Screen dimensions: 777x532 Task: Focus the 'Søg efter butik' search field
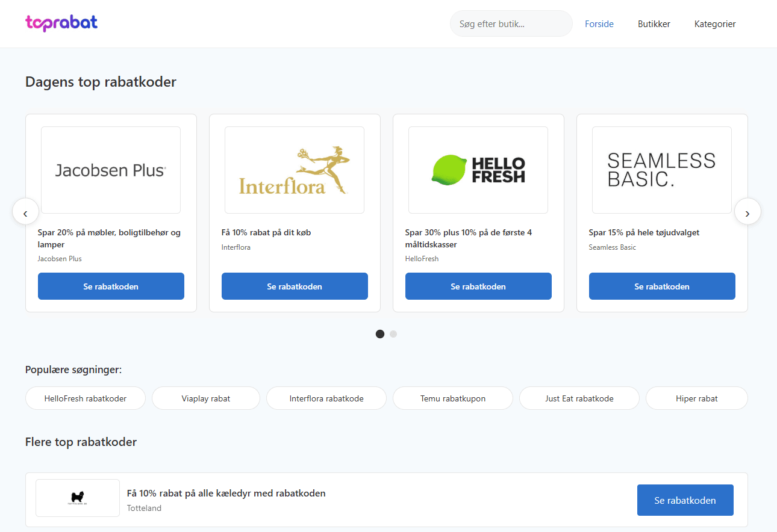tap(511, 24)
